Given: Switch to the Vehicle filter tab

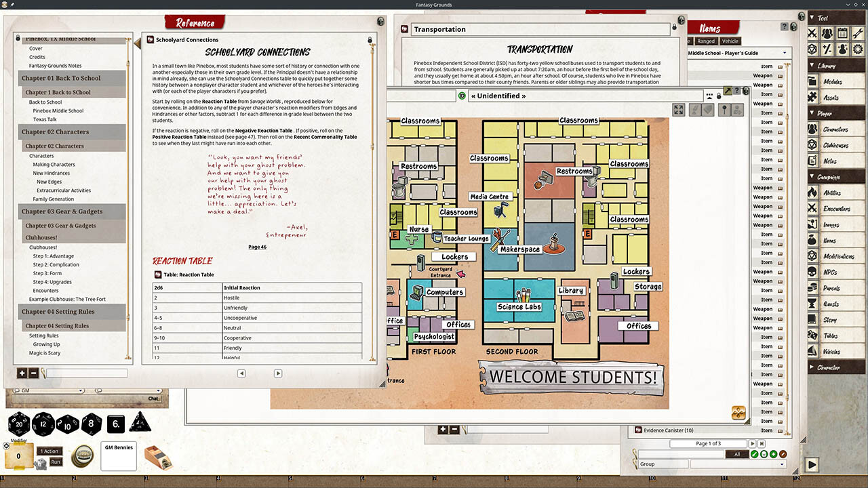Looking at the screenshot, I should [730, 41].
